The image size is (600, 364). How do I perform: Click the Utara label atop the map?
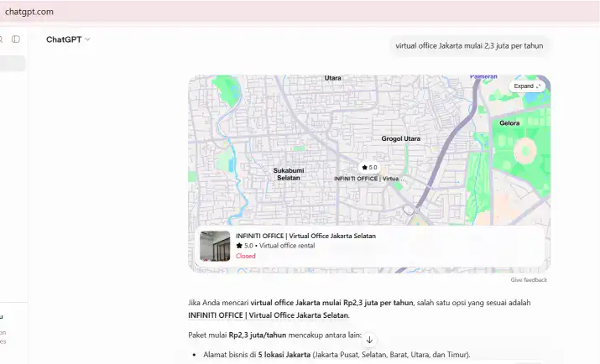tap(332, 78)
